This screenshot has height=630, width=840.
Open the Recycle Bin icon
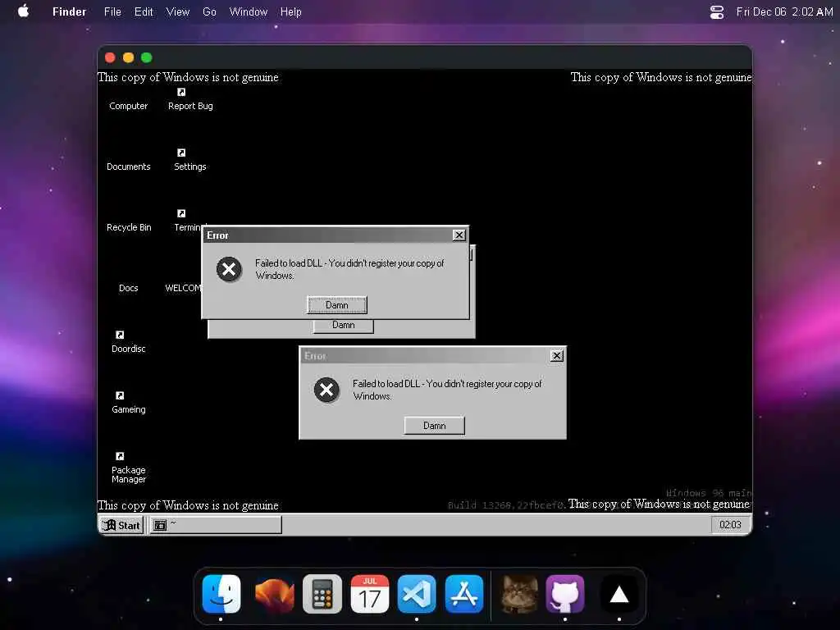pos(129,227)
